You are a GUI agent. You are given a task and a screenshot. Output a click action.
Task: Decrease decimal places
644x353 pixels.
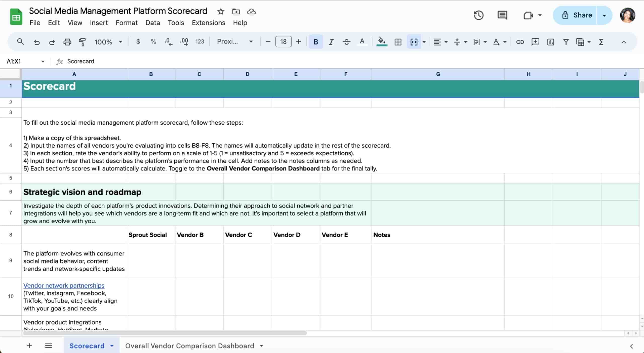point(168,42)
